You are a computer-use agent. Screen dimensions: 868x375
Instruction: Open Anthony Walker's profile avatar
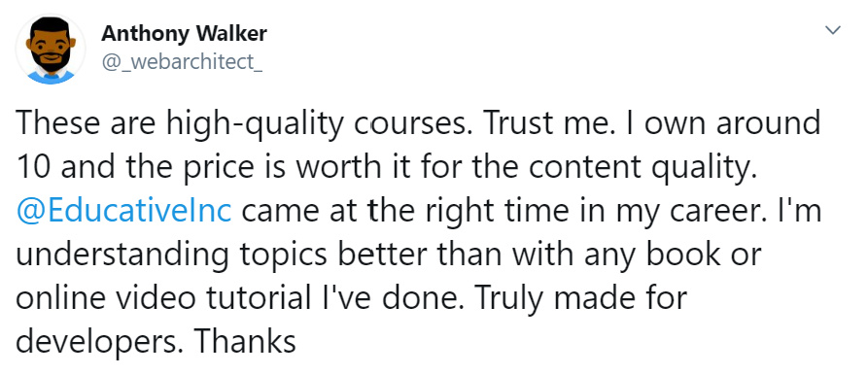[x=51, y=49]
